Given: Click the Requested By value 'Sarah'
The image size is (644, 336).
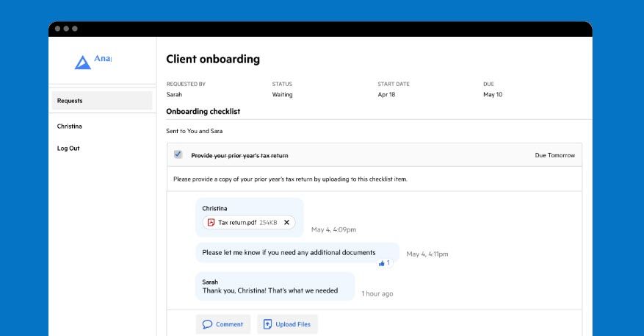Looking at the screenshot, I should 174,95.
